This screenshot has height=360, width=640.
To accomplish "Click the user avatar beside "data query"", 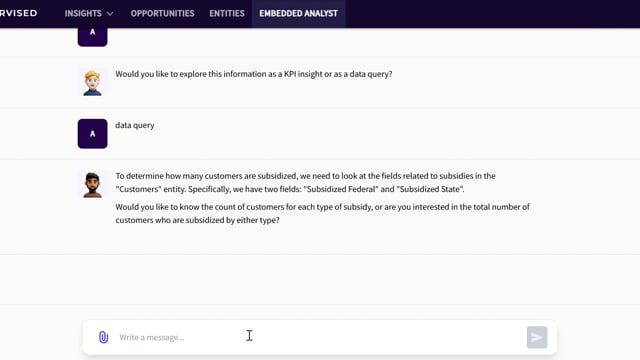I will coord(93,134).
